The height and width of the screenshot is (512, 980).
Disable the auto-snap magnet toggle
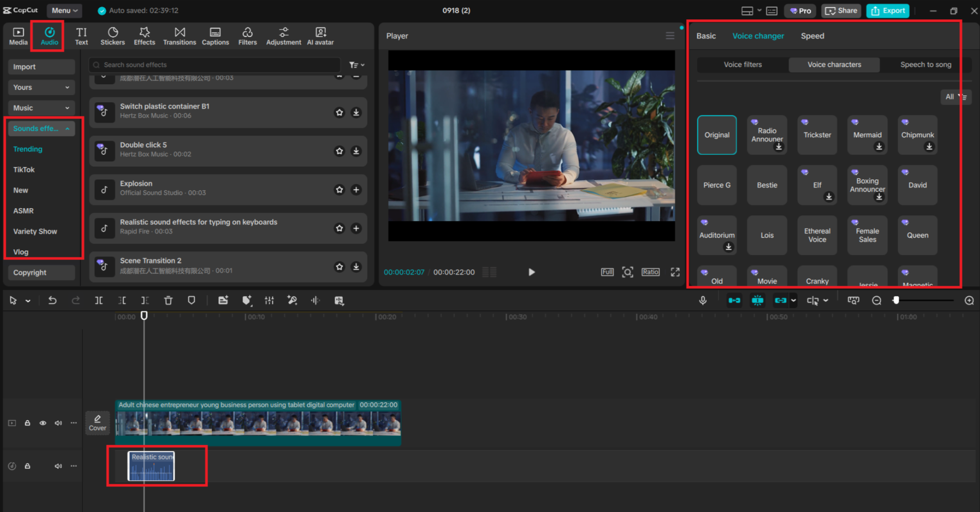point(757,300)
